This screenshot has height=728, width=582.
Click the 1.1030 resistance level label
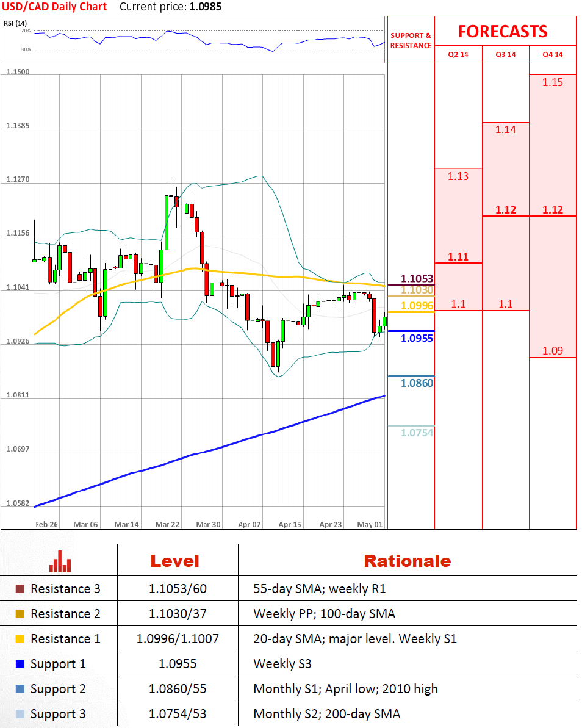coord(417,290)
